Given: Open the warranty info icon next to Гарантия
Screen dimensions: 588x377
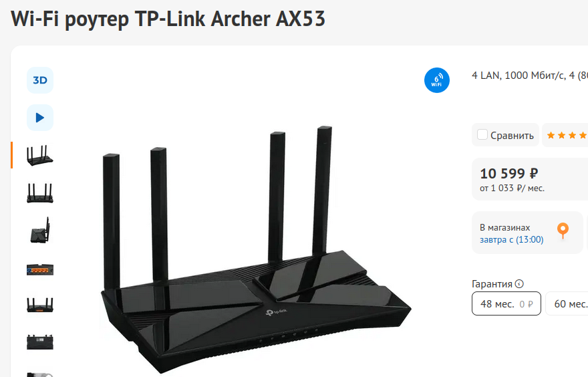Looking at the screenshot, I should 519,284.
